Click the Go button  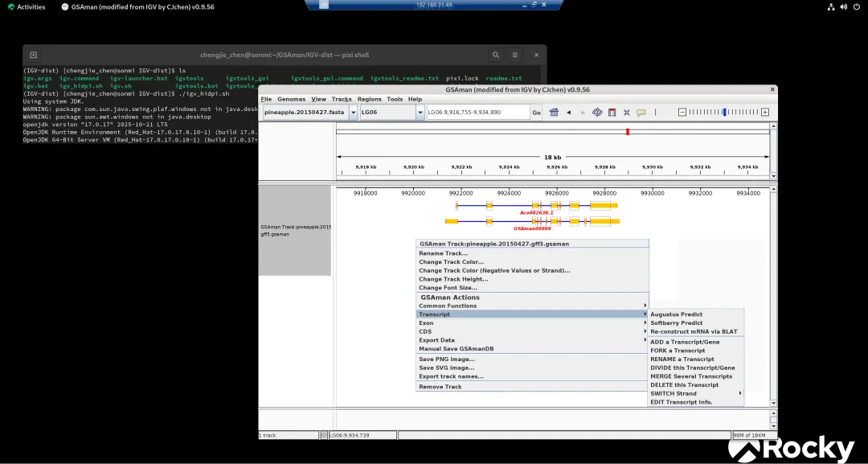(536, 113)
